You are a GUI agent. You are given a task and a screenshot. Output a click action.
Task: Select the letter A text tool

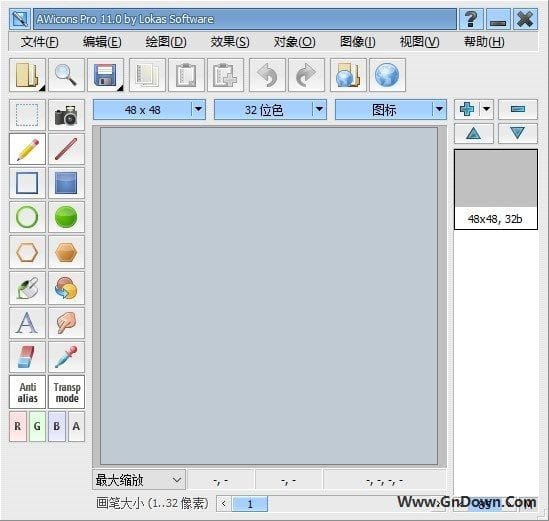pos(27,323)
